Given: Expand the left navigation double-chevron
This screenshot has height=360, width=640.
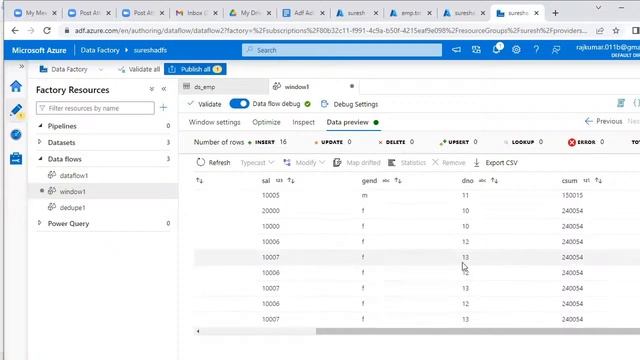Looking at the screenshot, I should 21,66.
